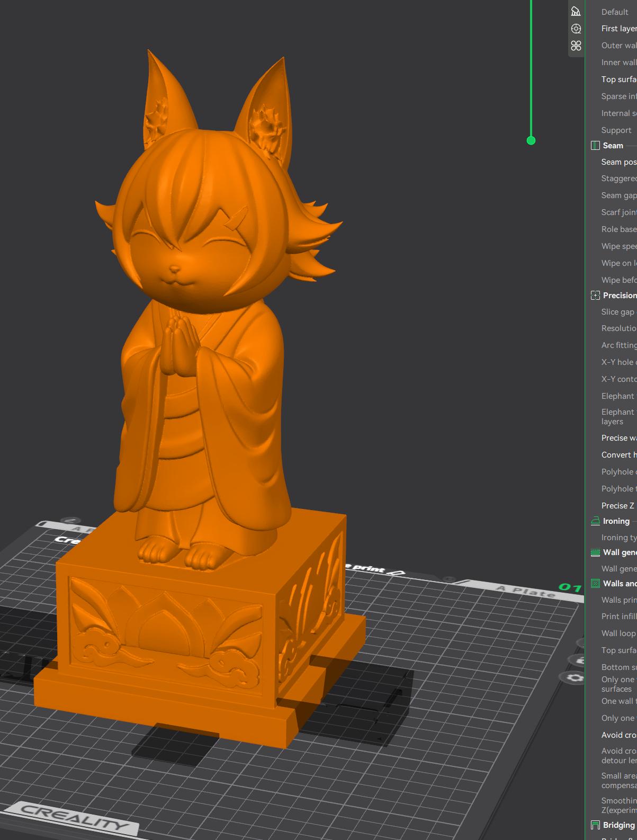The width and height of the screenshot is (637, 840).
Task: Click the Walls and surfaces section icon
Action: (595, 584)
